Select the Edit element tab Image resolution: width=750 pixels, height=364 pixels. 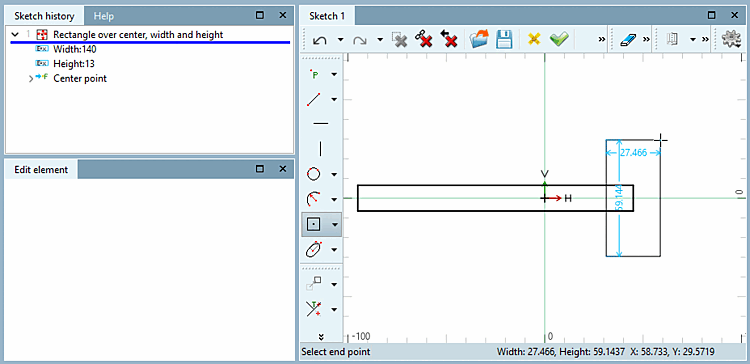pyautogui.click(x=41, y=169)
